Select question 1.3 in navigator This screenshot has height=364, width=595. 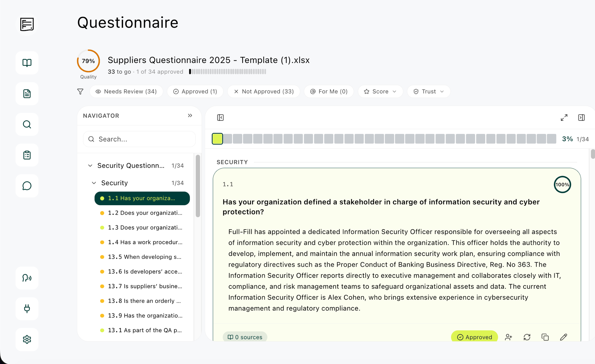tap(142, 227)
